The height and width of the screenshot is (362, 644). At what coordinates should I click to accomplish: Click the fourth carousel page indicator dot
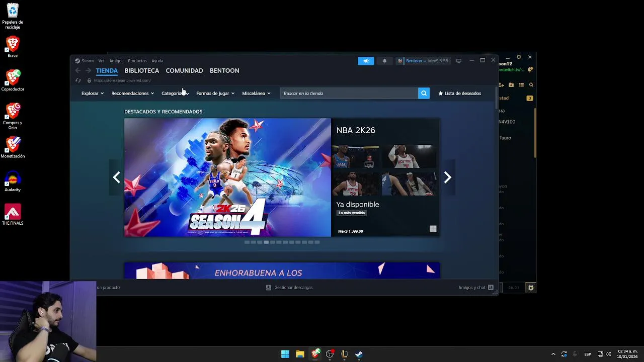(266, 242)
